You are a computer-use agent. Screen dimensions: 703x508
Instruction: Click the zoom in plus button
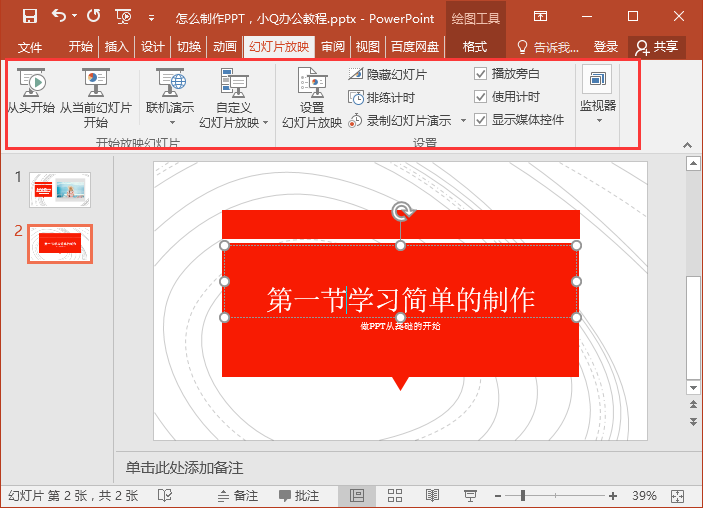(x=613, y=496)
